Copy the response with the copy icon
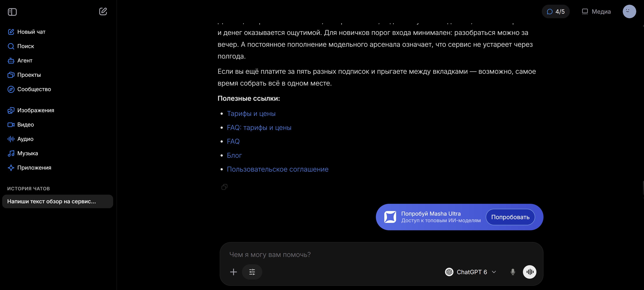644x290 pixels. tap(224, 187)
